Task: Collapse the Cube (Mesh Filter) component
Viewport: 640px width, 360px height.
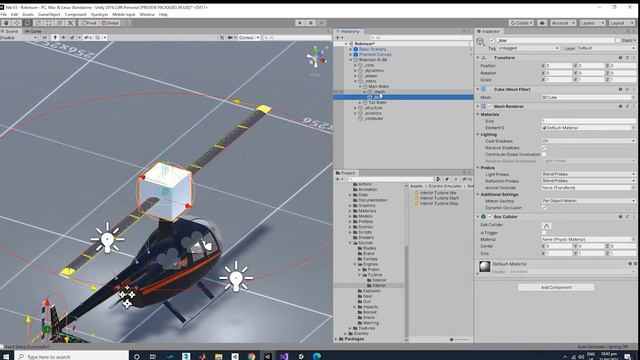Action: point(478,89)
